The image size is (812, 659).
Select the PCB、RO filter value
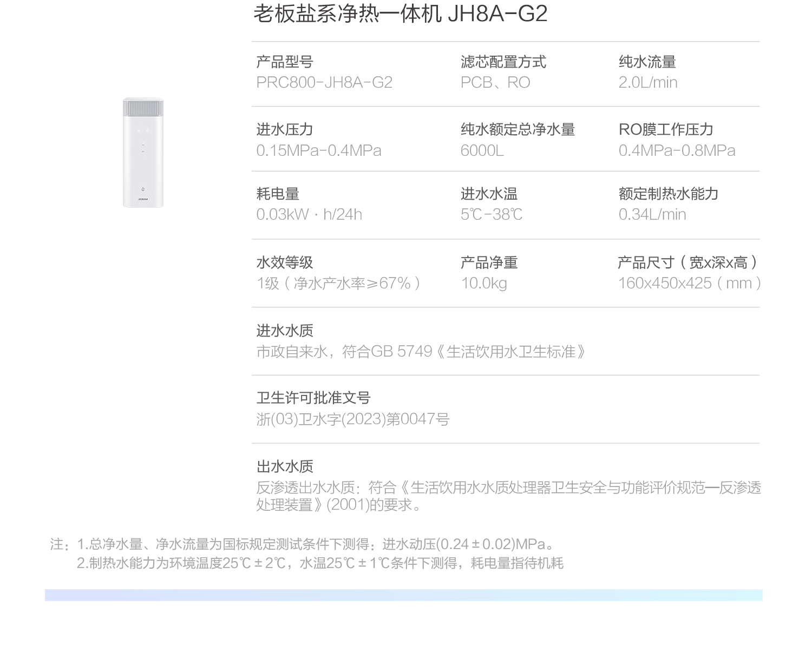495,83
